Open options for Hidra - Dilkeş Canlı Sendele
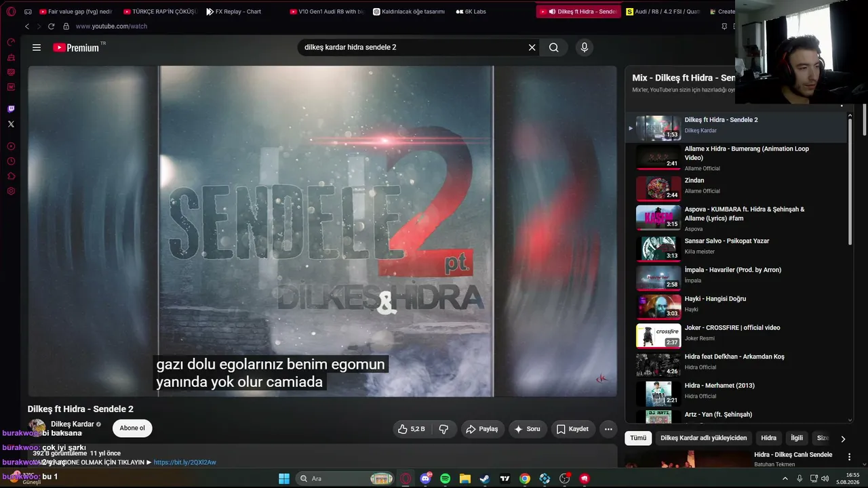 pos(850,457)
